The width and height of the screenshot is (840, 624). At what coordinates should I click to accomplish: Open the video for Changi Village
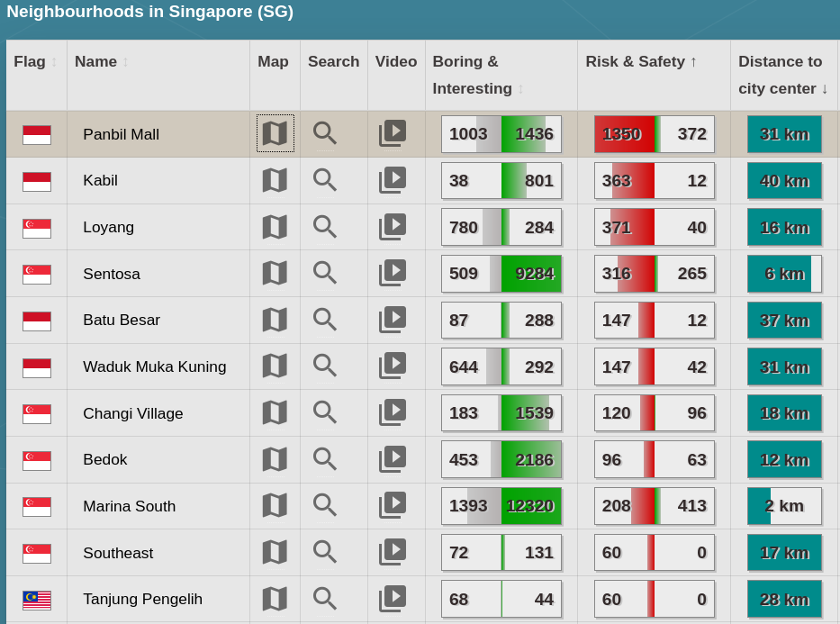393,412
